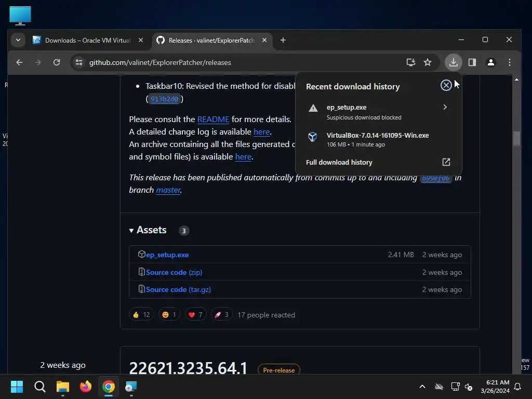The height and width of the screenshot is (399, 532).
Task: Open the 913b2d0 commit link
Action: 164,99
